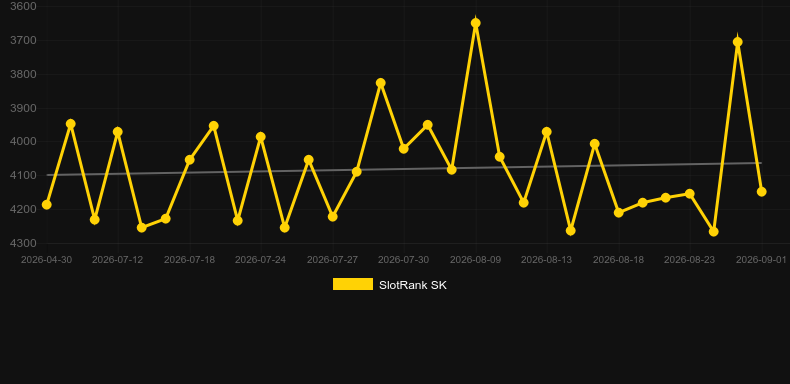
Task: Click the 4100 y-axis value
Action: click(23, 175)
